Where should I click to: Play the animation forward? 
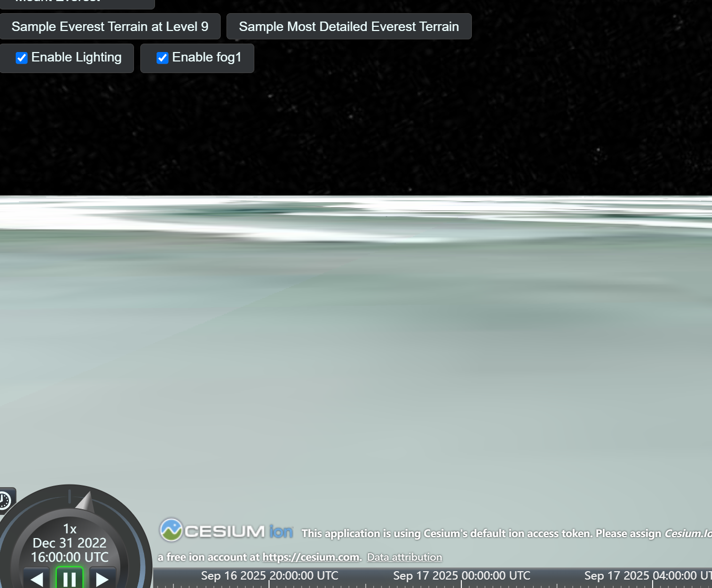tap(102, 579)
